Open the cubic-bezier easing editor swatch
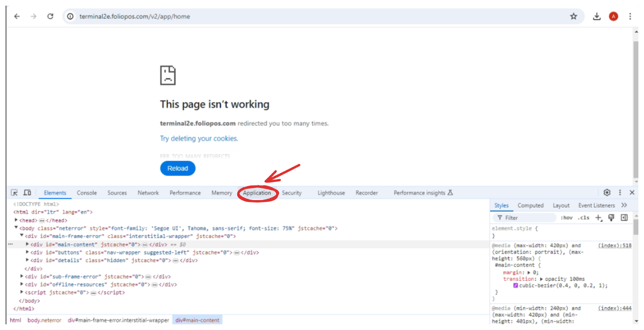This screenshot has width=644, height=330. click(516, 286)
